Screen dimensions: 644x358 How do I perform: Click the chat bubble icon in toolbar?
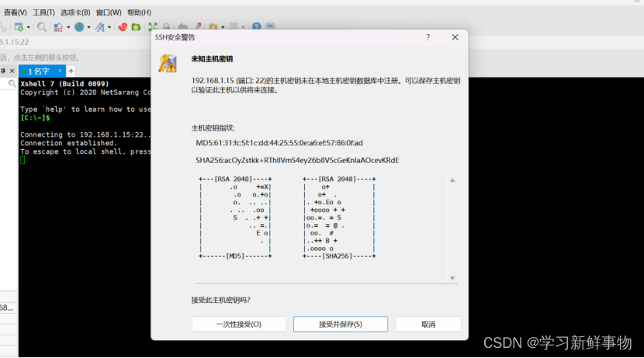270,26
